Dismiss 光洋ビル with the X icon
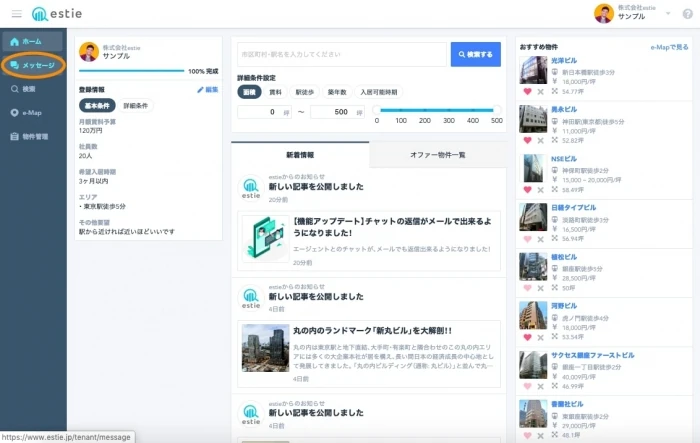The width and height of the screenshot is (700, 443). tap(541, 91)
